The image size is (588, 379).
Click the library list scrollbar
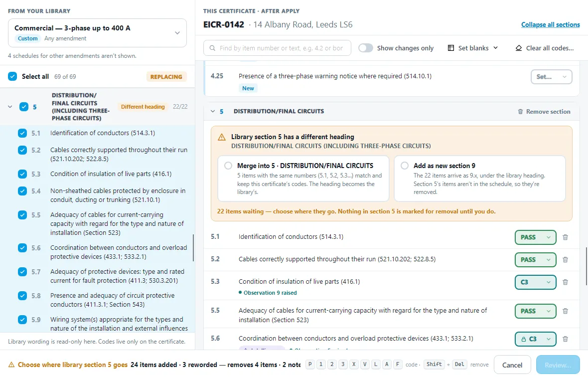pyautogui.click(x=193, y=248)
